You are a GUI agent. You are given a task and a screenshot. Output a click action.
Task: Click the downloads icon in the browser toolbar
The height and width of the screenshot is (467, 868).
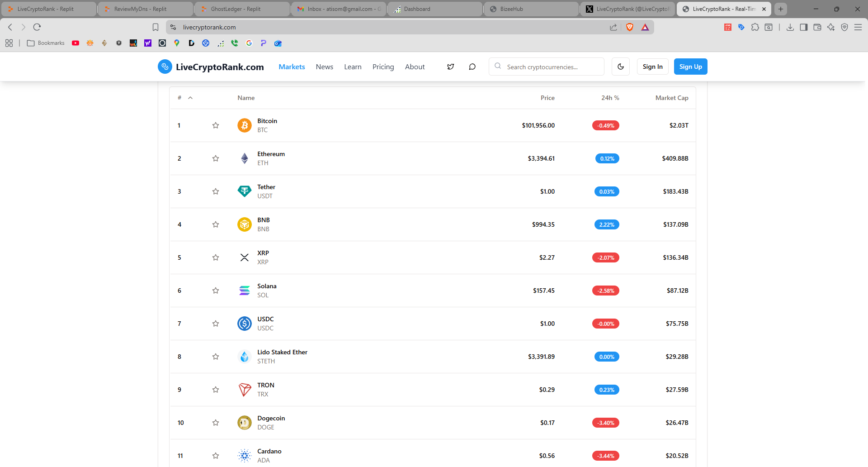point(790,27)
